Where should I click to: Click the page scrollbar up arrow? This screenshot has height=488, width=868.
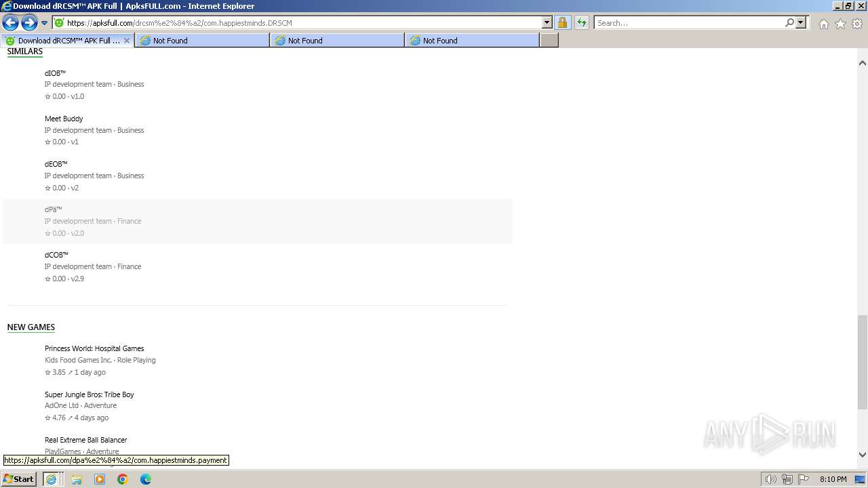point(863,63)
